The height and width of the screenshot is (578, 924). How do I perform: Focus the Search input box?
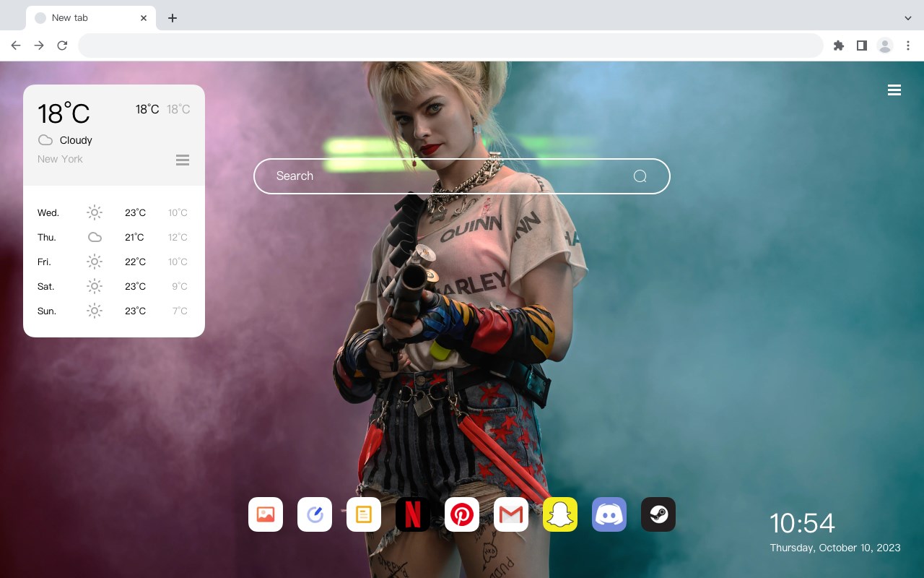(x=462, y=176)
